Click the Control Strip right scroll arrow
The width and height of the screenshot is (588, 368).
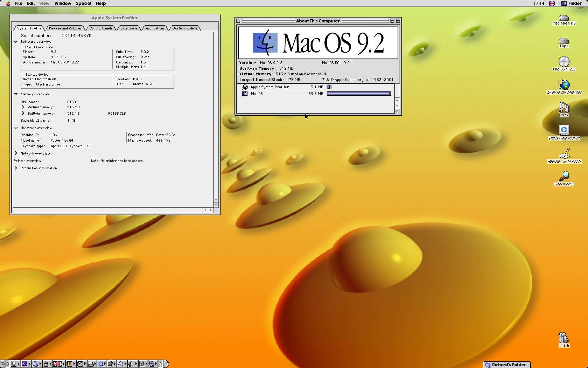pyautogui.click(x=160, y=364)
